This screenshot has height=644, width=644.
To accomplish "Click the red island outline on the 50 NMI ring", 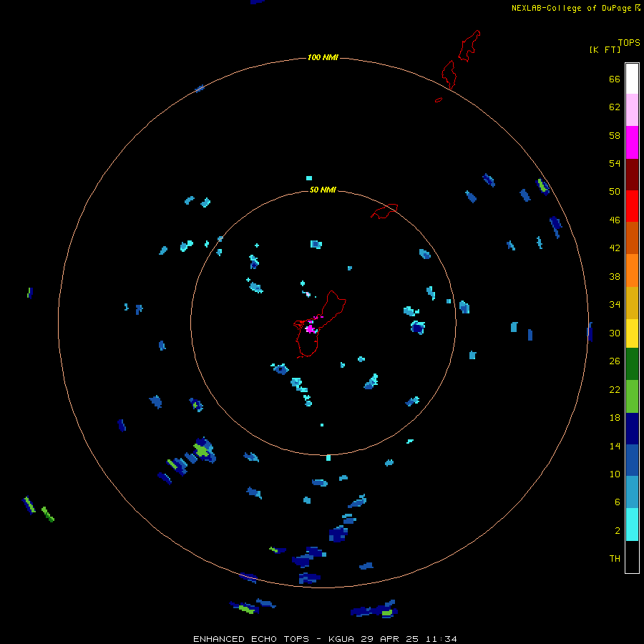I will point(384,211).
